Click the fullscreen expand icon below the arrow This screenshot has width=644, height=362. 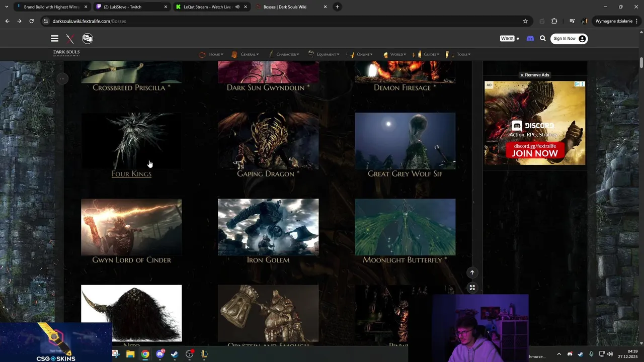click(x=472, y=288)
